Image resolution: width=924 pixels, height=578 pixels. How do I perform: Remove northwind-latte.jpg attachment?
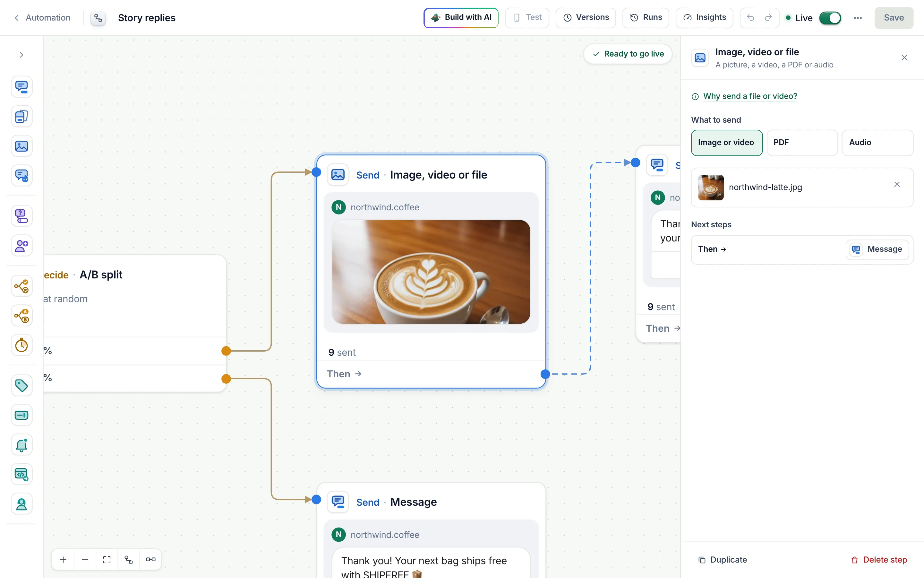[897, 185]
